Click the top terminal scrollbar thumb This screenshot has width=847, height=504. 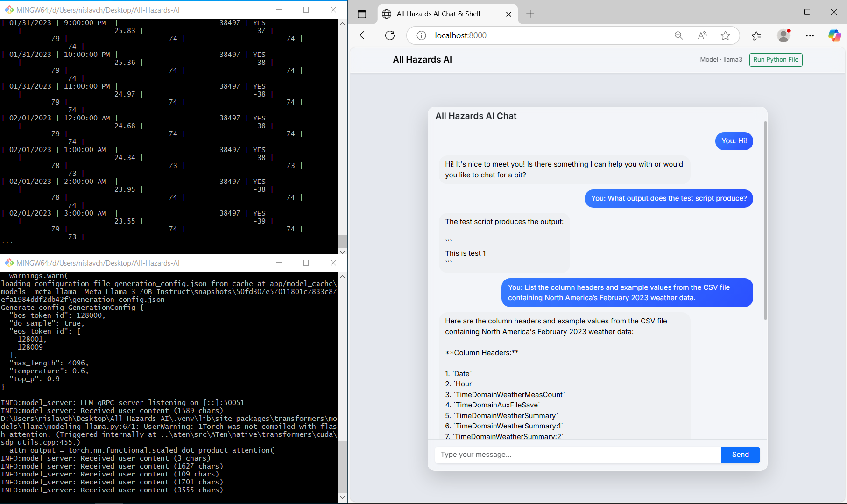pyautogui.click(x=342, y=241)
